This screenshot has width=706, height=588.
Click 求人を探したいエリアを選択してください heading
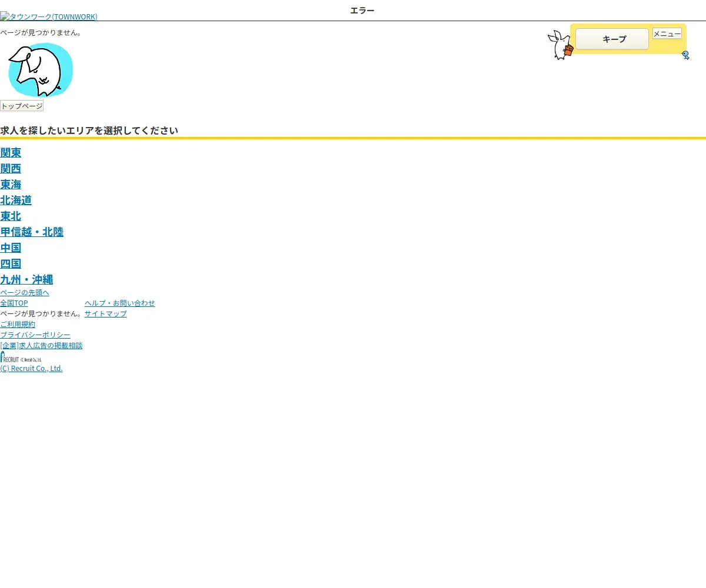pyautogui.click(x=89, y=131)
